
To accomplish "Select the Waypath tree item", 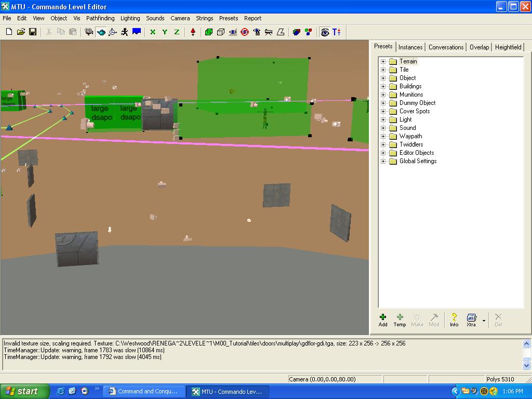I will tap(410, 136).
